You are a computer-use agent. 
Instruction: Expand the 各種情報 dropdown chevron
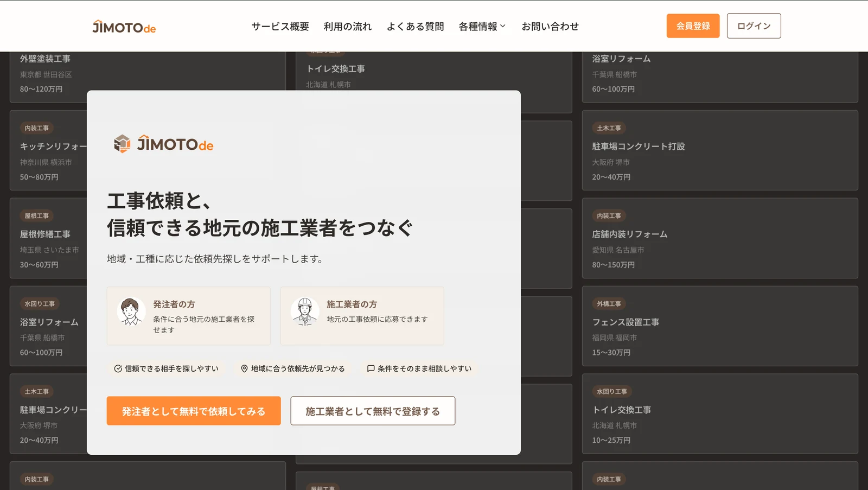pos(503,26)
